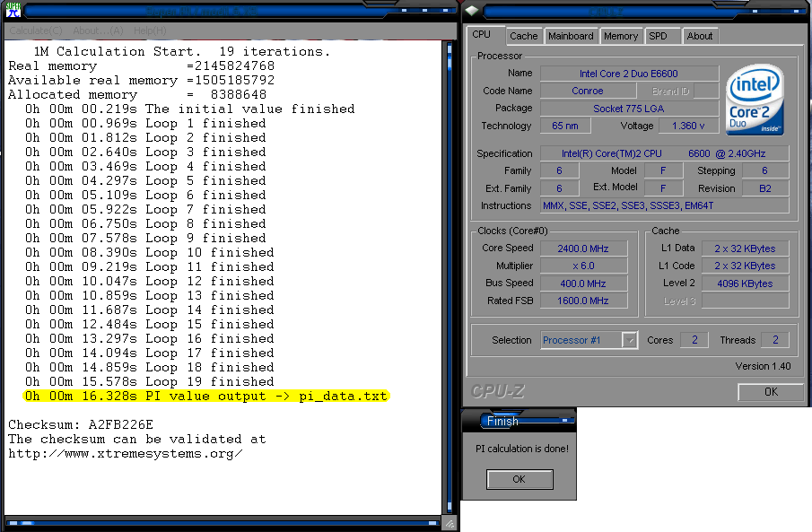Click the http://www.xtremesystems.org/ text

click(x=126, y=454)
